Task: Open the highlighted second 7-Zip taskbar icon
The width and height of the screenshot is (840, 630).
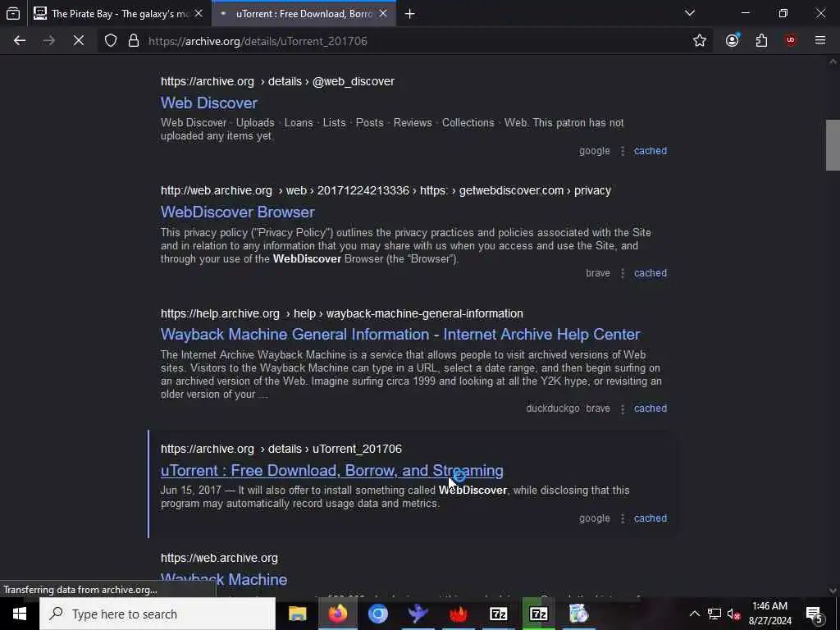Action: pos(538,614)
